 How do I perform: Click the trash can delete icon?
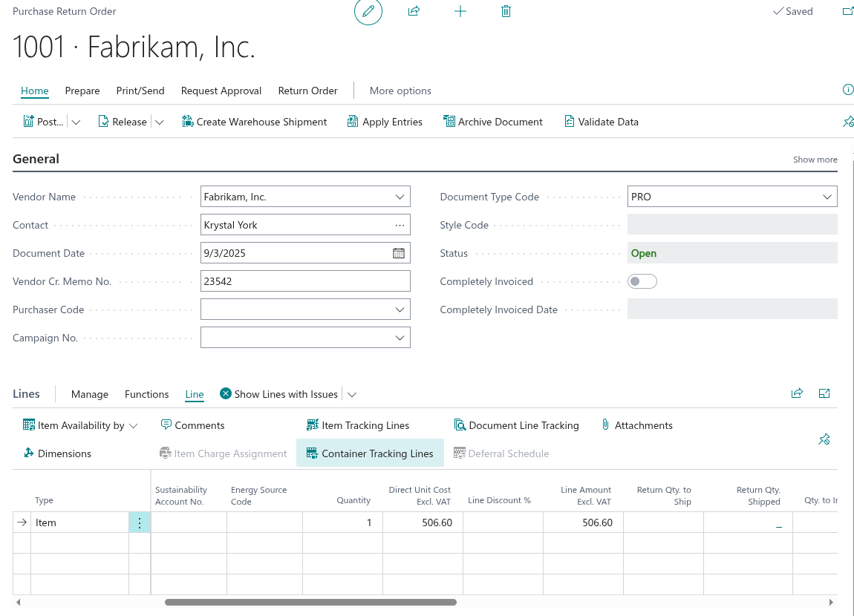point(506,12)
